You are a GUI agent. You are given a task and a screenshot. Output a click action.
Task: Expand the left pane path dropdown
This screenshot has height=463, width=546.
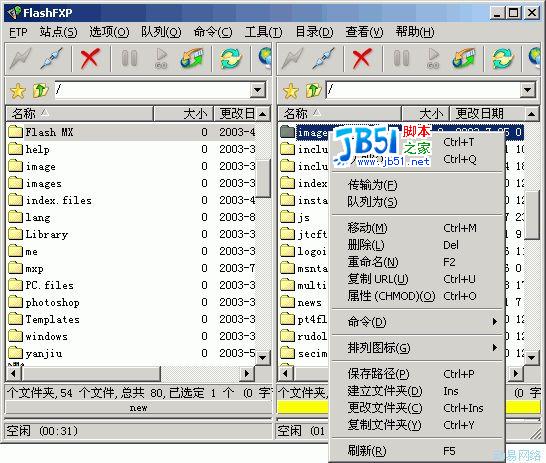(258, 90)
